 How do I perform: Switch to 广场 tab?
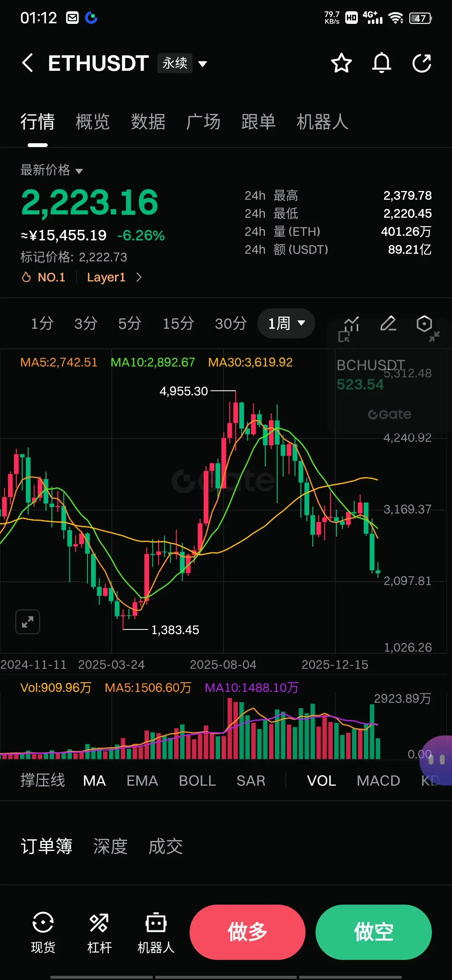[203, 122]
